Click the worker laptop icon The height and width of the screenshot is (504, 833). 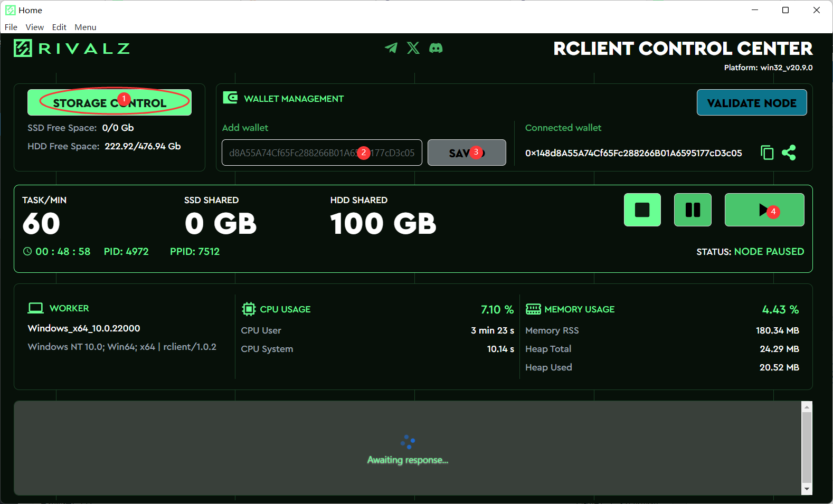[x=36, y=308]
